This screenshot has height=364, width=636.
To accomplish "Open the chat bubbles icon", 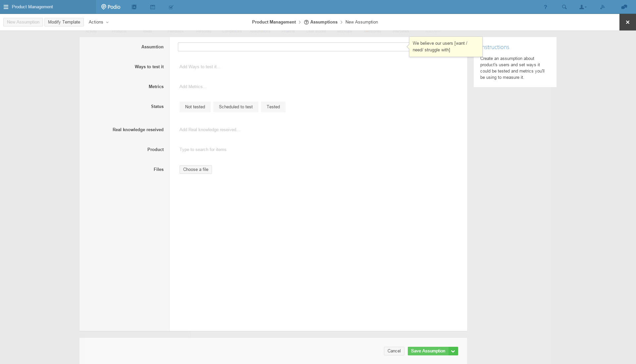I will click(624, 7).
